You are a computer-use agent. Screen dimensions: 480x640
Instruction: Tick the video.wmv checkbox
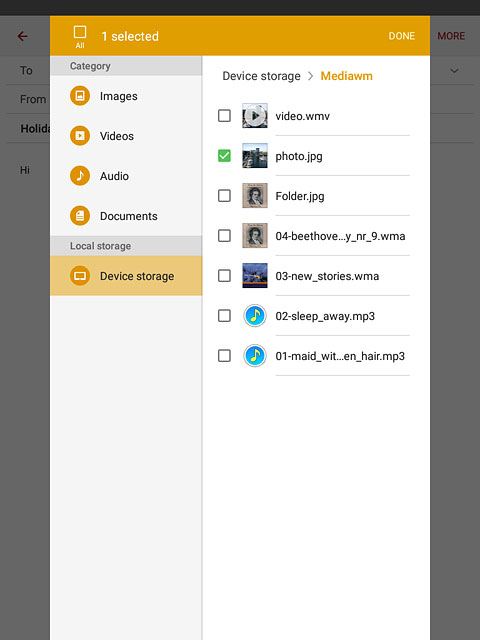[x=224, y=116]
